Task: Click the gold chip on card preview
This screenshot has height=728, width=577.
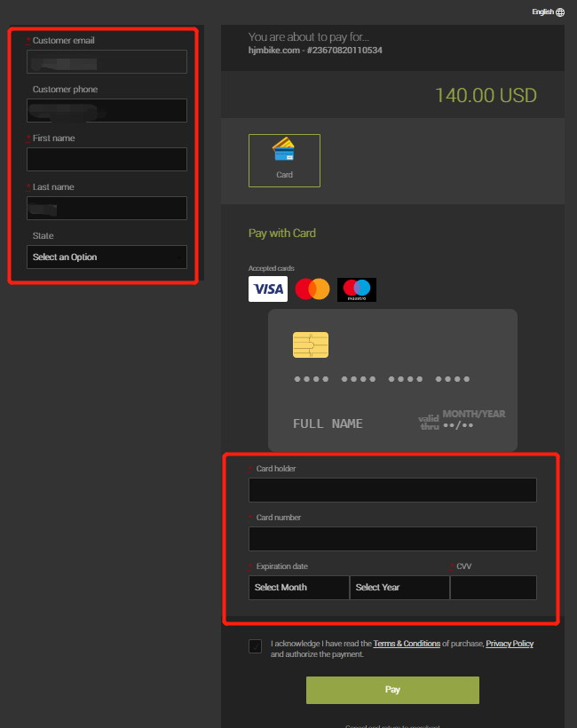Action: [311, 344]
